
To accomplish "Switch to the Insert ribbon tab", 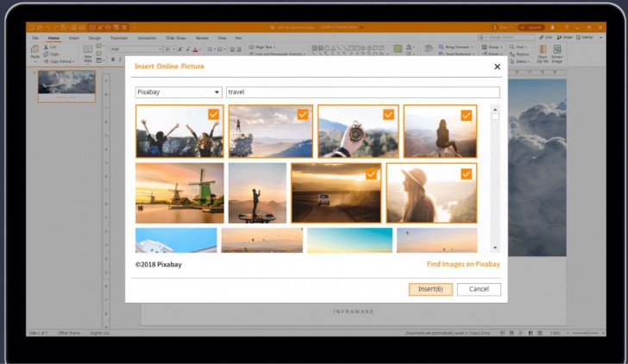I will [x=73, y=38].
